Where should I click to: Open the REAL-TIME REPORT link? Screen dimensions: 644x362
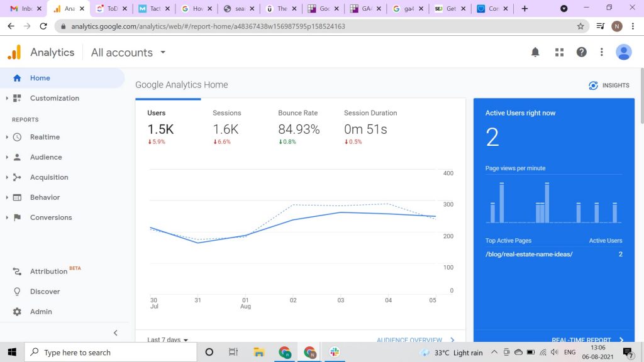(x=587, y=339)
